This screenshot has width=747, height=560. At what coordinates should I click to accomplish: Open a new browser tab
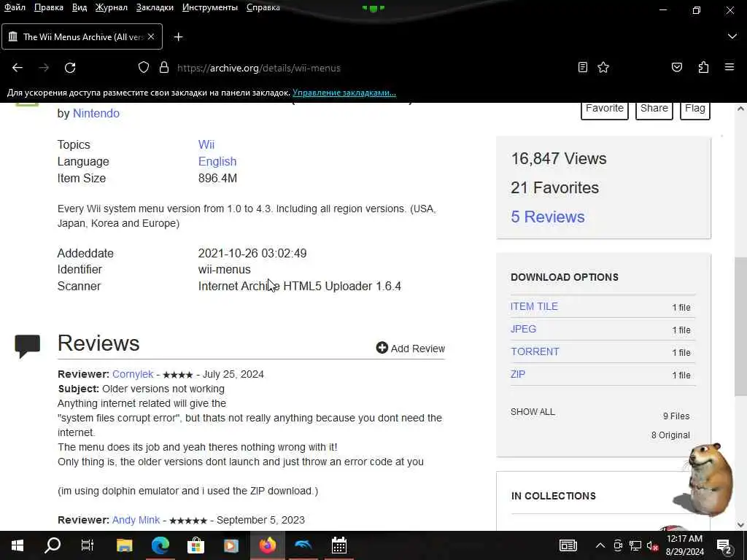click(x=178, y=36)
